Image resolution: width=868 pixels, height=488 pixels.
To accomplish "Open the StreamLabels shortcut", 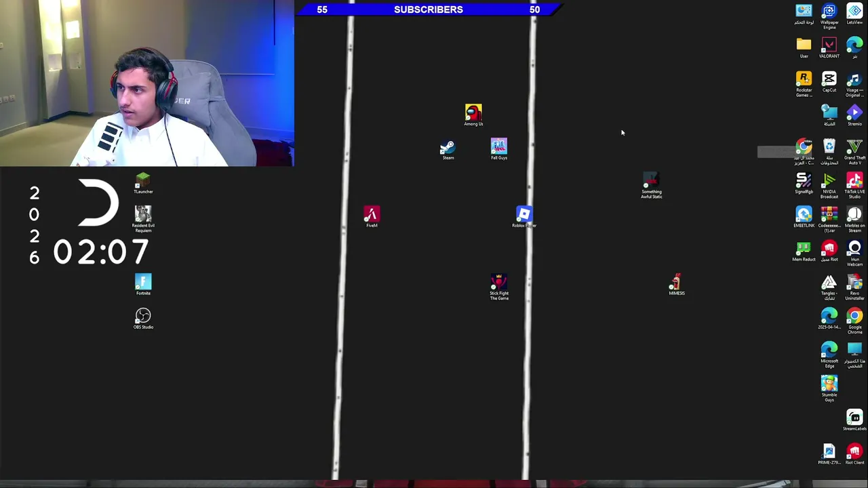I will [854, 420].
